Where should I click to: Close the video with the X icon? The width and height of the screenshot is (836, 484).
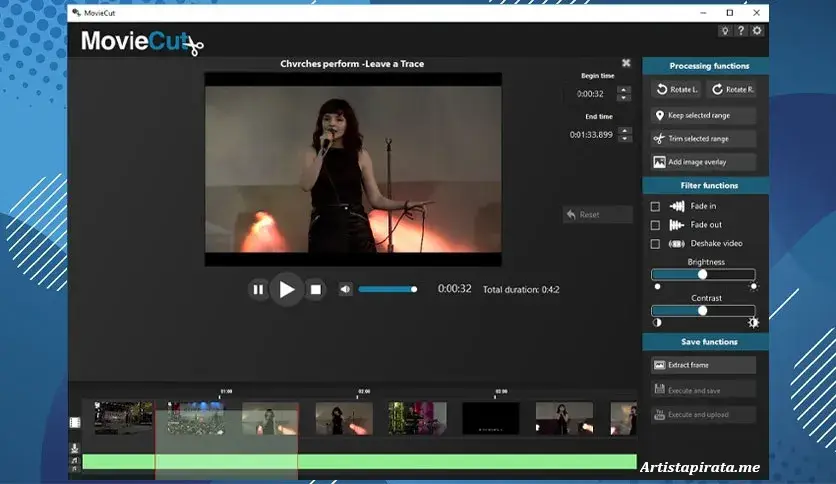point(626,63)
